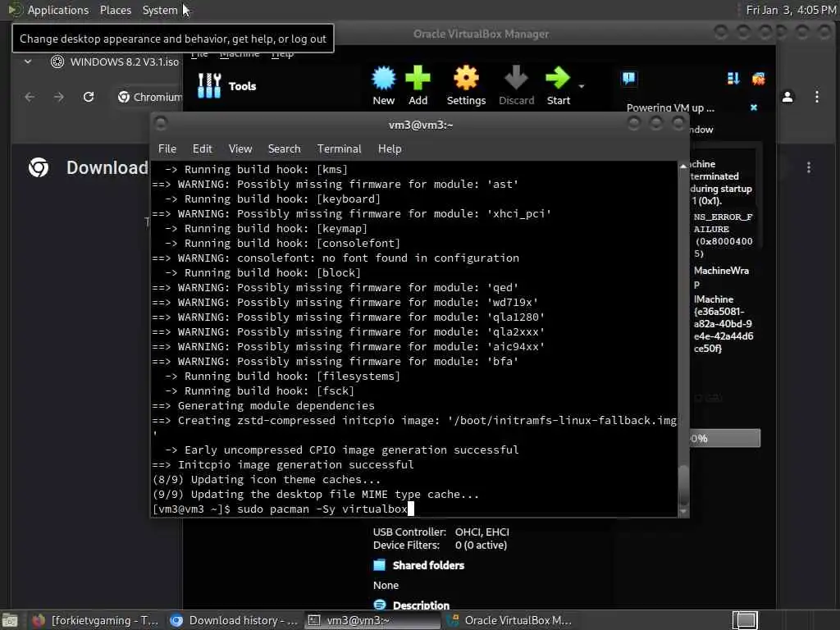
Task: Open the Places menu in top panel
Action: click(115, 10)
